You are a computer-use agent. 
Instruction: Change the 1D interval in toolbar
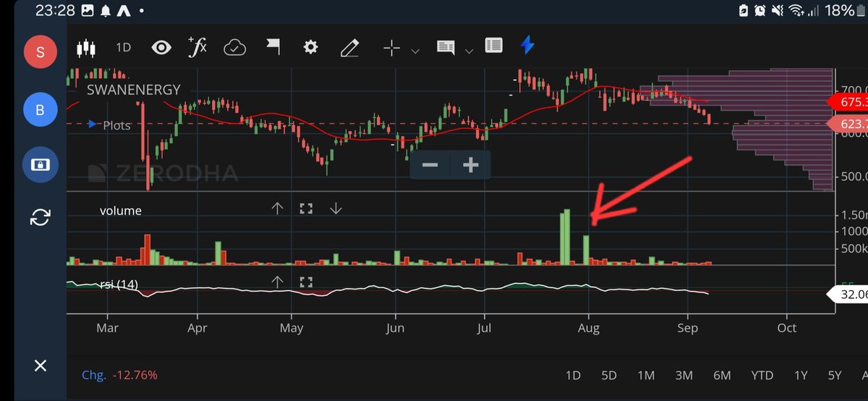point(124,48)
